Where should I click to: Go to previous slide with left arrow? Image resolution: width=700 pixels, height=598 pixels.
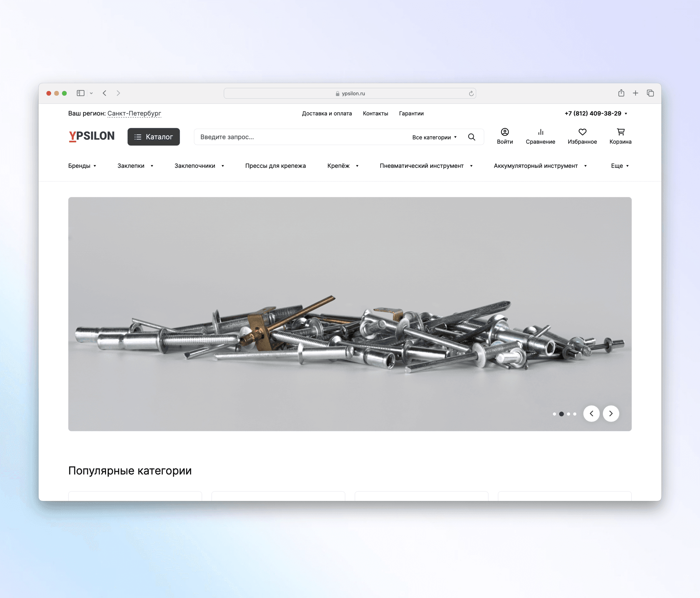(x=591, y=413)
